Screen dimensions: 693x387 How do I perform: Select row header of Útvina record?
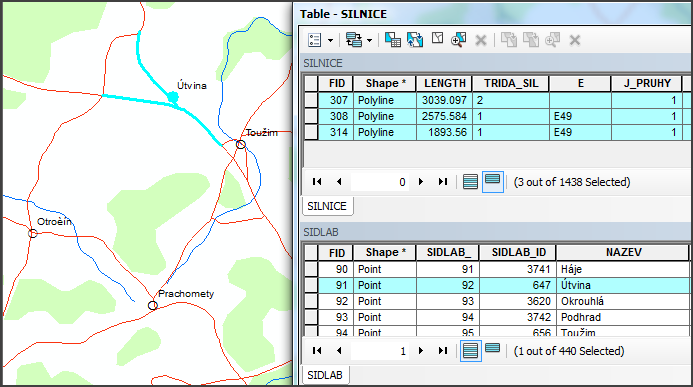[x=311, y=285]
